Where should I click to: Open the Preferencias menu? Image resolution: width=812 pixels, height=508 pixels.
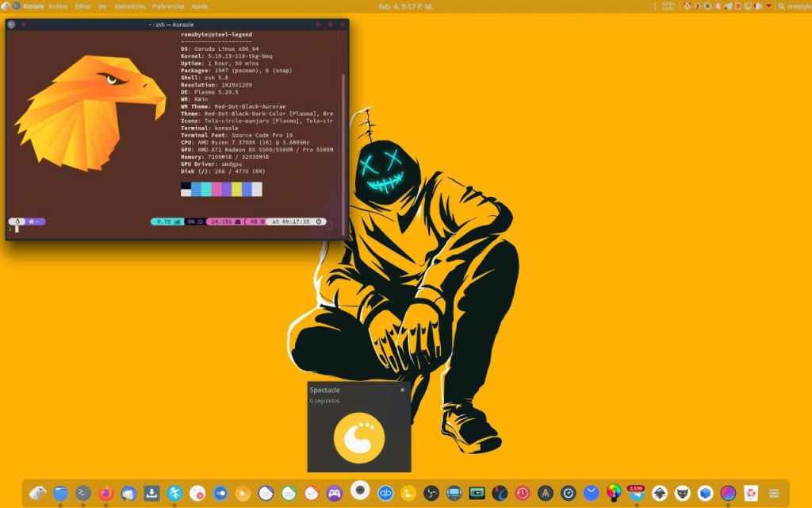(167, 6)
